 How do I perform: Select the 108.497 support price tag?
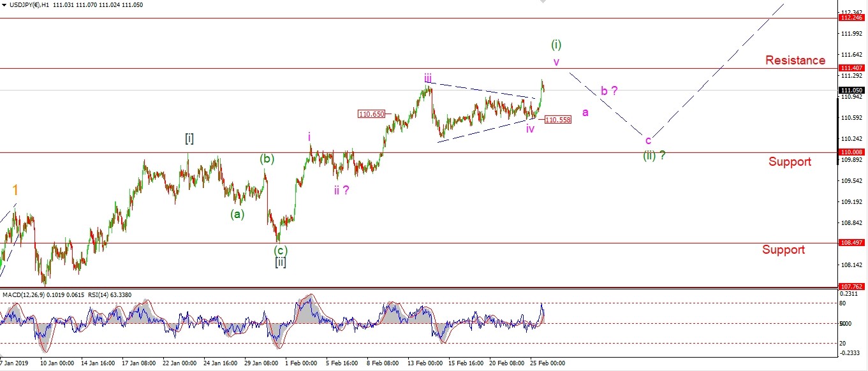coord(851,243)
